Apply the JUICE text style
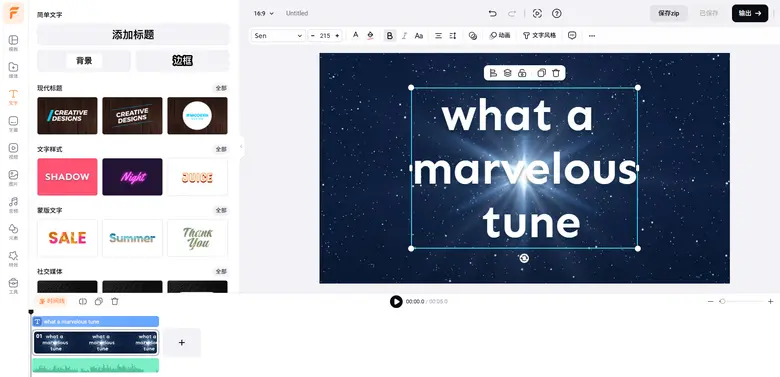 (197, 177)
